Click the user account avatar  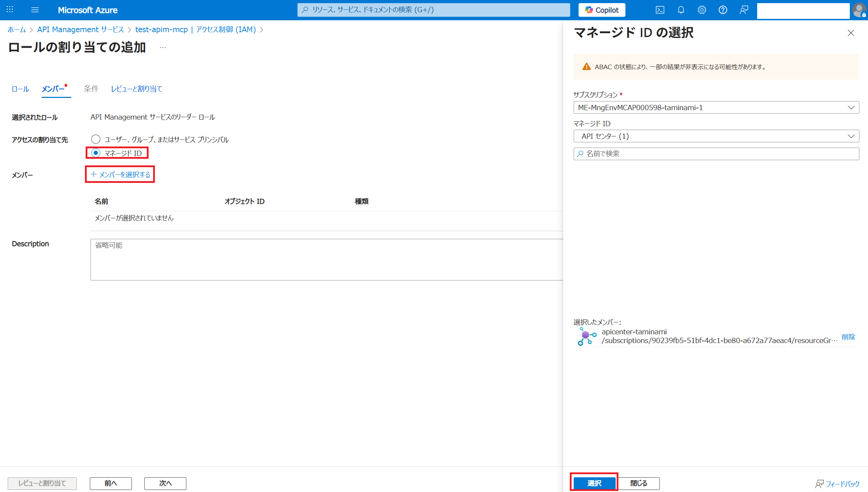pos(860,10)
